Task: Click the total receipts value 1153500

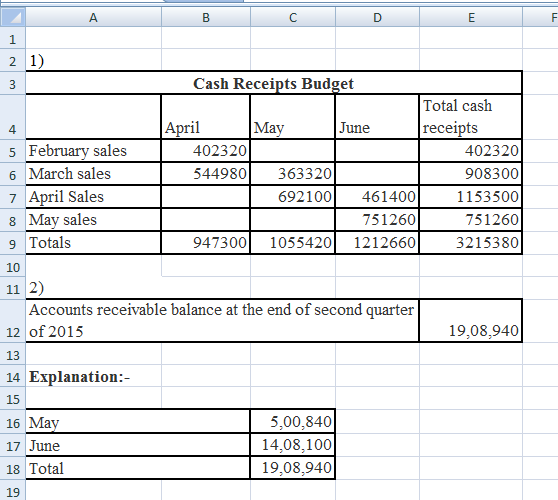Action: [471, 196]
